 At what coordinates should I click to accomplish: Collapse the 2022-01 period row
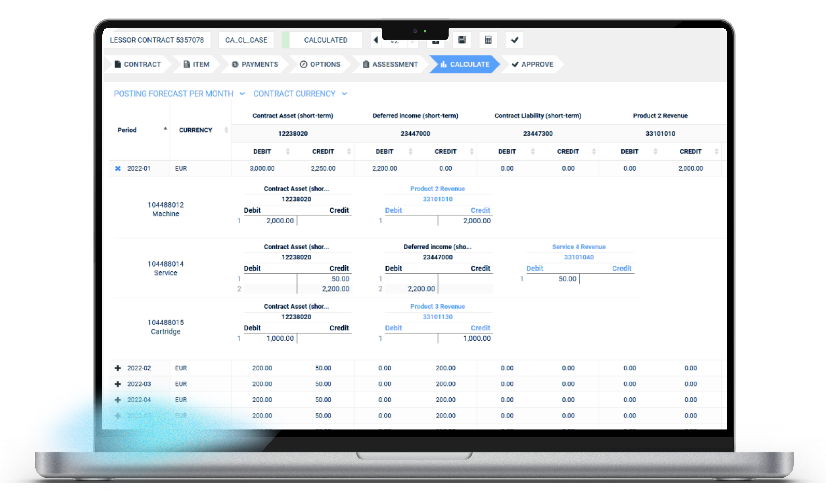click(x=118, y=168)
